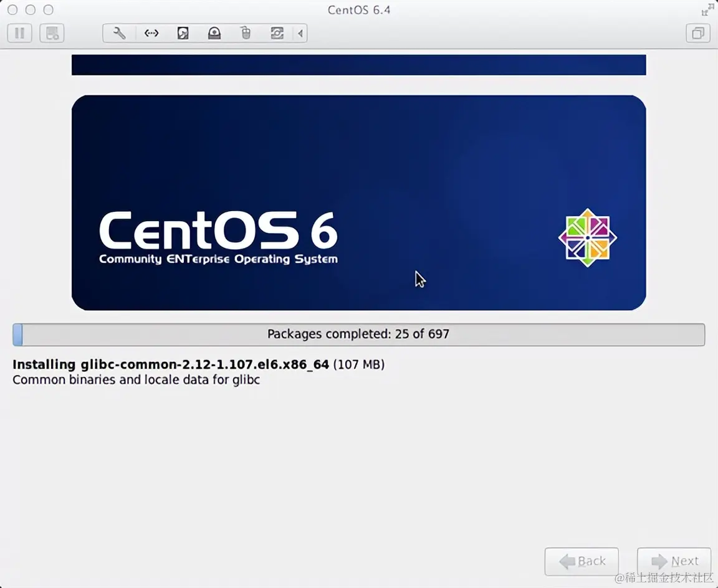Screen dimensions: 718x588
Task: Click the sharing/sync device icon
Action: (277, 34)
